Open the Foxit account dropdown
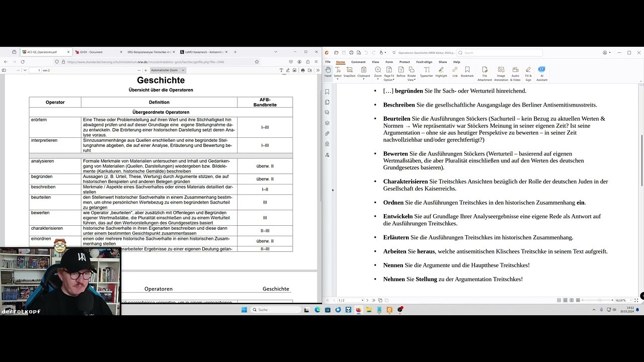The height and width of the screenshot is (362, 644). [x=606, y=52]
